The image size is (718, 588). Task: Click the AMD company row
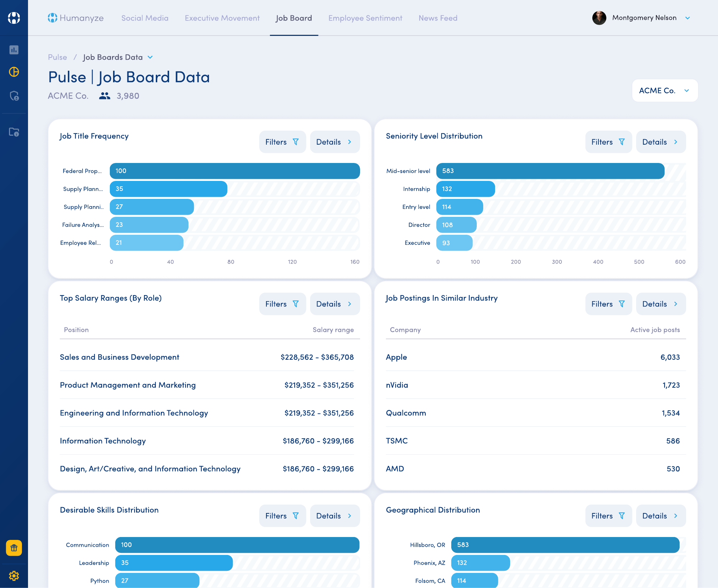(x=536, y=469)
